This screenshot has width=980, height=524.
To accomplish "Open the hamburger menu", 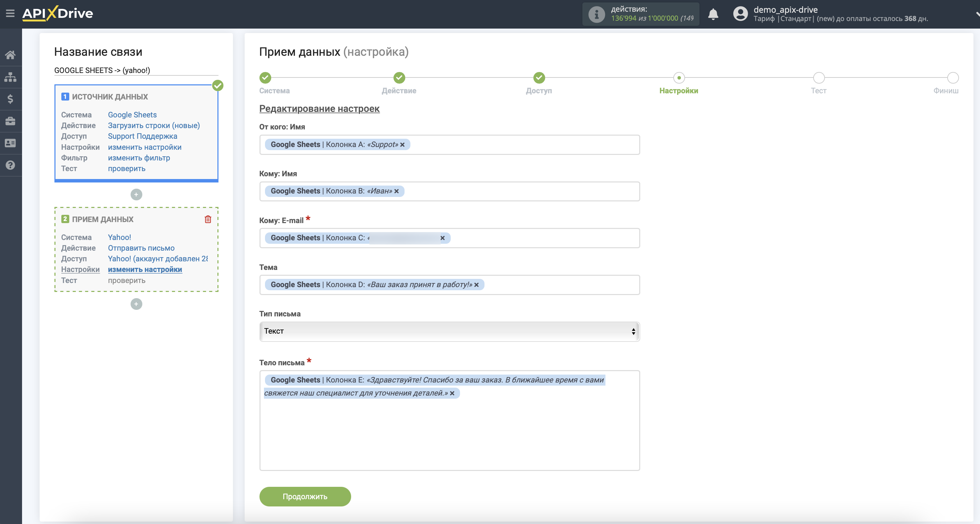I will [10, 14].
